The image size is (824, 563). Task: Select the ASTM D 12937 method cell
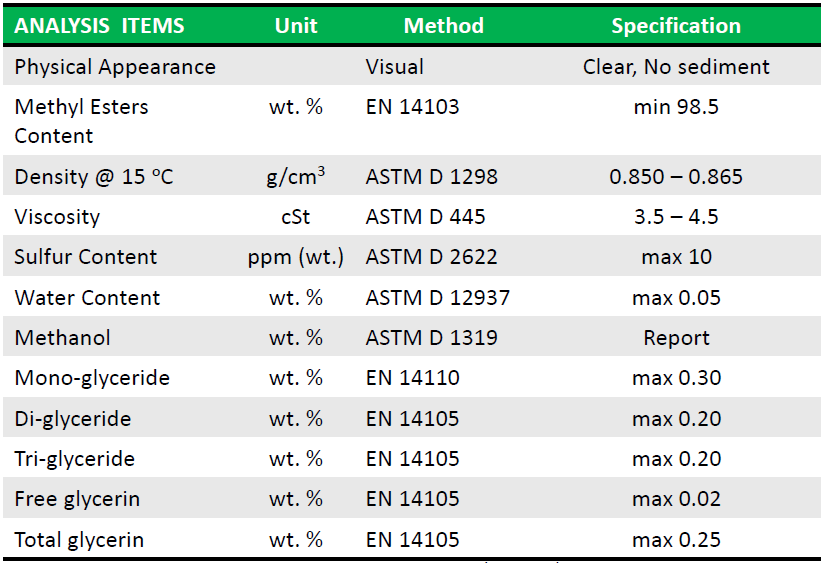click(x=438, y=298)
